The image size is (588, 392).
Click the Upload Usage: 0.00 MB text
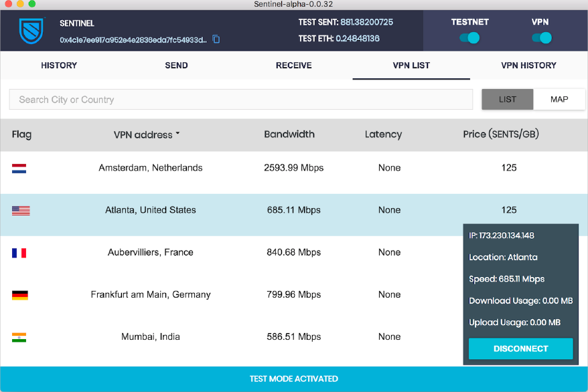514,322
